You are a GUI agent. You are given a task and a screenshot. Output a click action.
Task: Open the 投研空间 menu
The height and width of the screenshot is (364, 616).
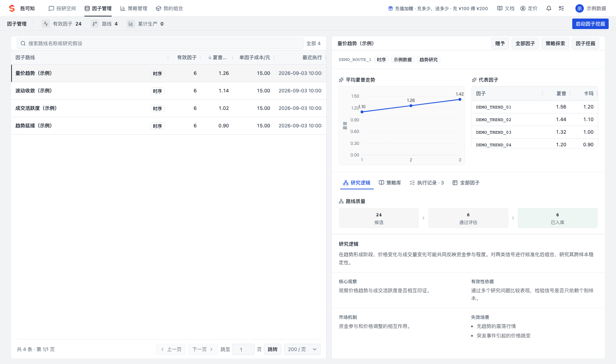click(62, 8)
